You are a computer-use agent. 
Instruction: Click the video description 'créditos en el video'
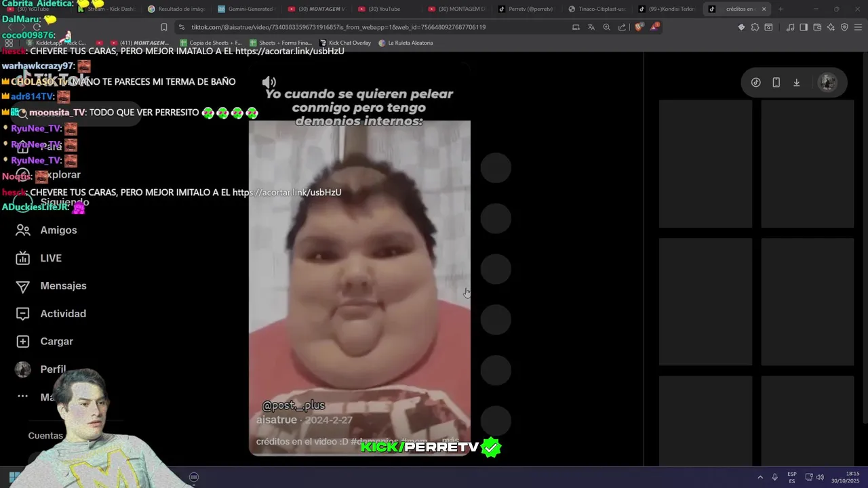[302, 442]
